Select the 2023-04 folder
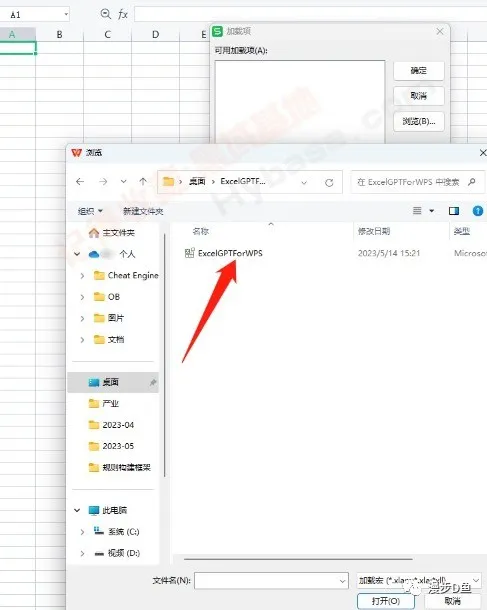This screenshot has height=610, width=487. (x=111, y=425)
